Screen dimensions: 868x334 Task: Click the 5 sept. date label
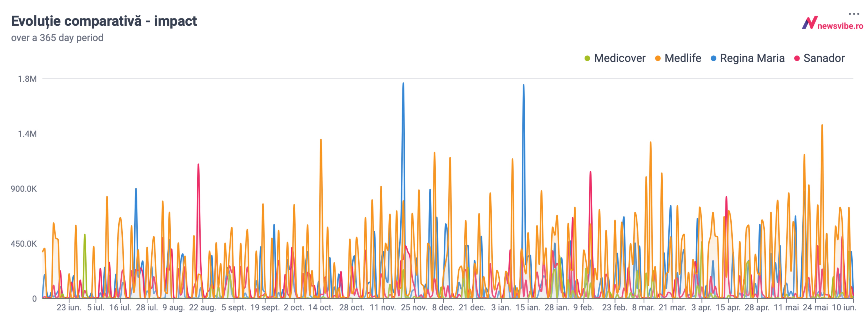pyautogui.click(x=234, y=307)
